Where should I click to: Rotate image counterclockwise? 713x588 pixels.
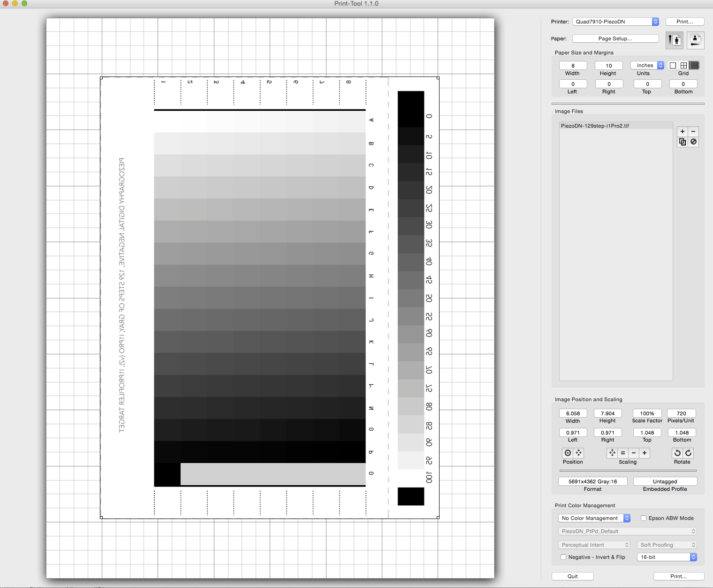tap(677, 453)
